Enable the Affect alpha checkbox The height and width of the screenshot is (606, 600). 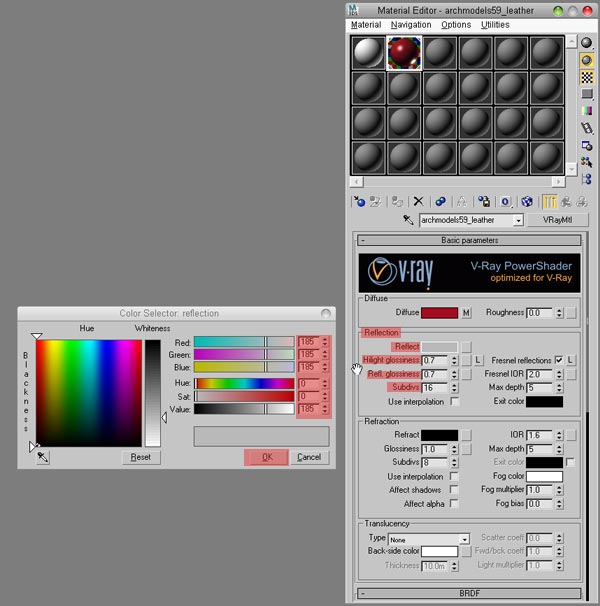click(x=454, y=504)
